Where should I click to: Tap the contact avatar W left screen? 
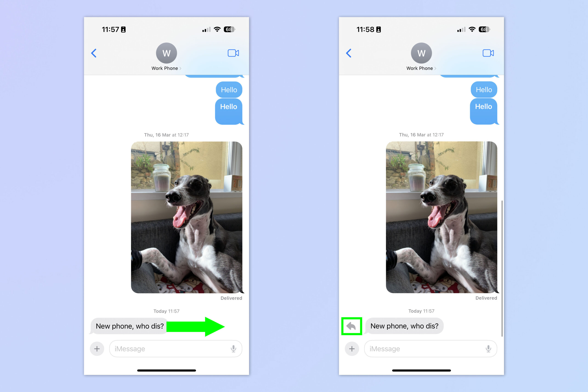click(167, 53)
